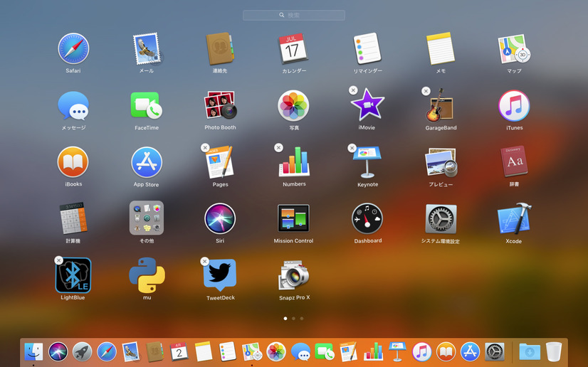Click the Launchpad rocket icon in the Dock
The height and width of the screenshot is (367, 588).
[x=83, y=351]
